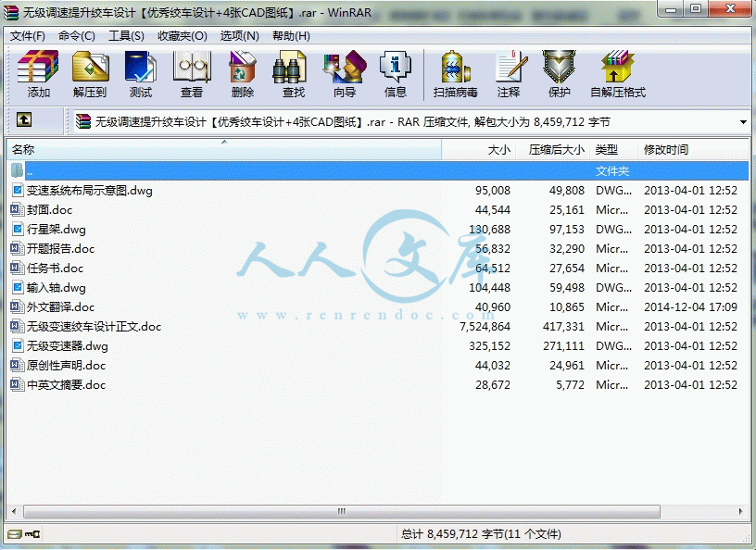Click packed size value 5,772
756x550 pixels.
[x=570, y=384]
